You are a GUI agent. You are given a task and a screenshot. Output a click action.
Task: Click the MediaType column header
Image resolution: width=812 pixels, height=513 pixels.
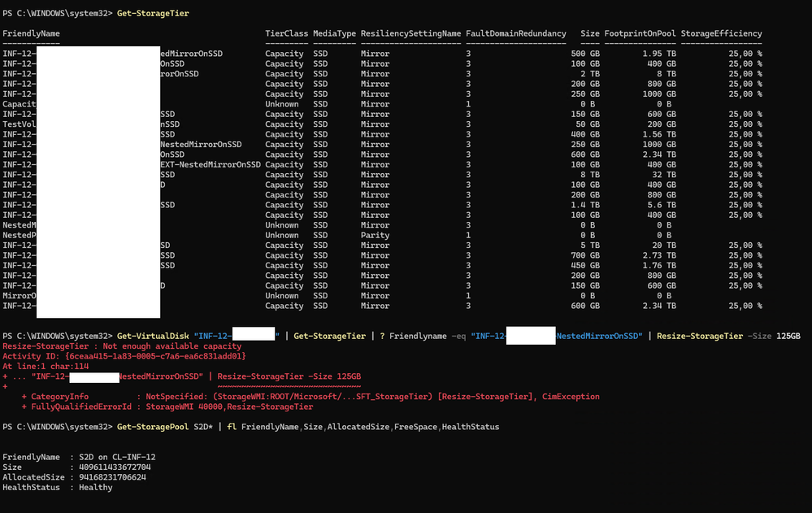334,33
